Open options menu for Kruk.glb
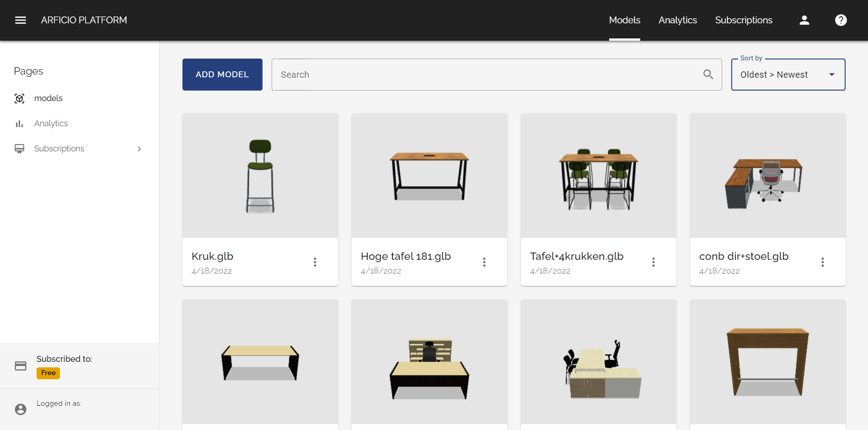Image resolution: width=868 pixels, height=430 pixels. [x=315, y=262]
